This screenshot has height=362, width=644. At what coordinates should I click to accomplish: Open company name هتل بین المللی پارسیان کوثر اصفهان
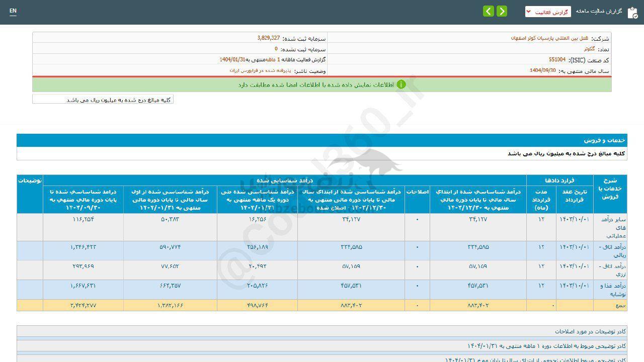[550, 38]
